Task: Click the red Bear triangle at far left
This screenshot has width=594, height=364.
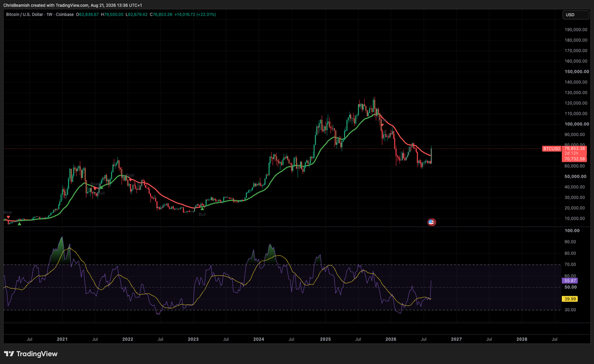Action: click(x=8, y=217)
